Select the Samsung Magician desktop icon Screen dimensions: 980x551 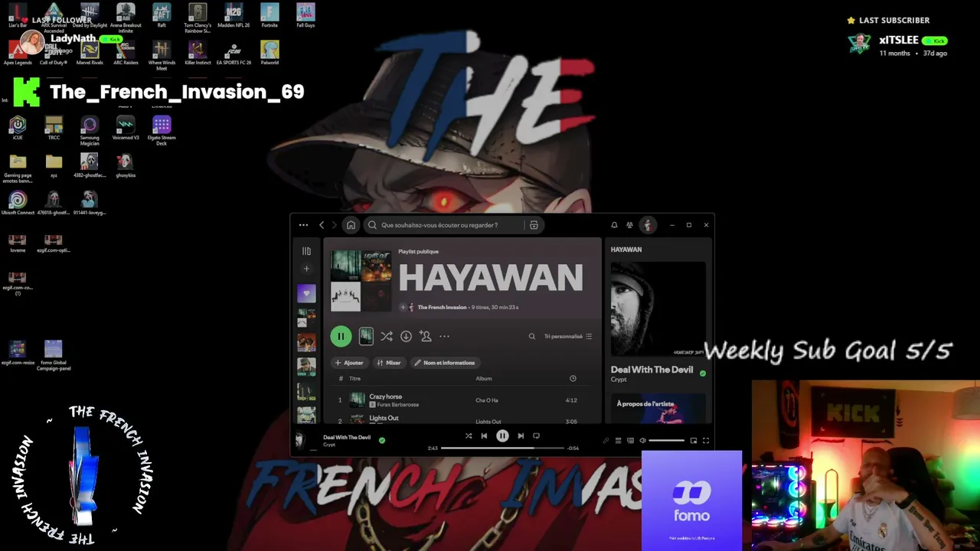tap(90, 131)
